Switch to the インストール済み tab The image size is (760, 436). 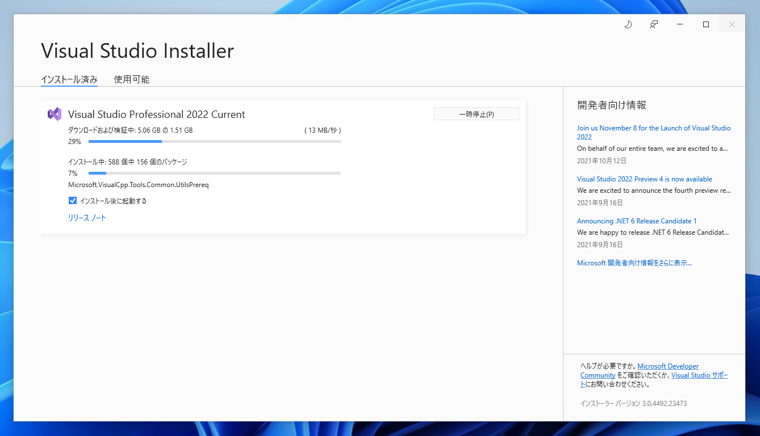(x=69, y=79)
